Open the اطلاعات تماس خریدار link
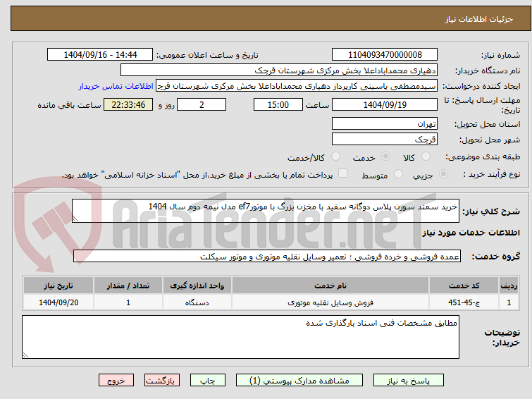 pos(116,86)
